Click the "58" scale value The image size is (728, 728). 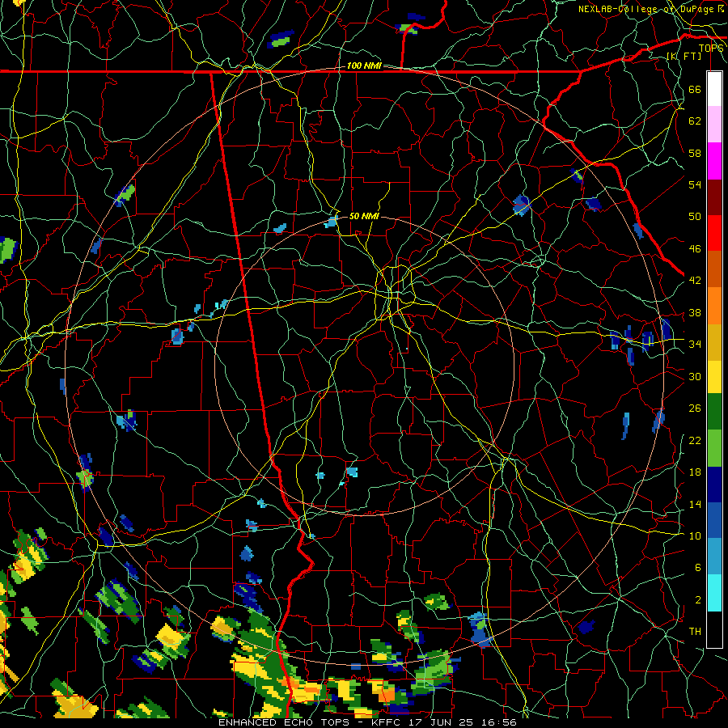(x=695, y=153)
